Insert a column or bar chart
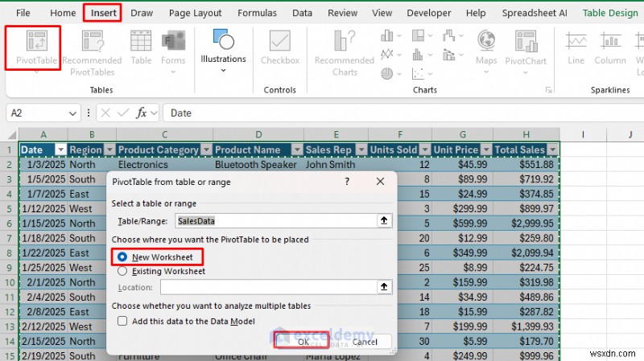Viewport: 644px width, 361px height. tap(390, 36)
